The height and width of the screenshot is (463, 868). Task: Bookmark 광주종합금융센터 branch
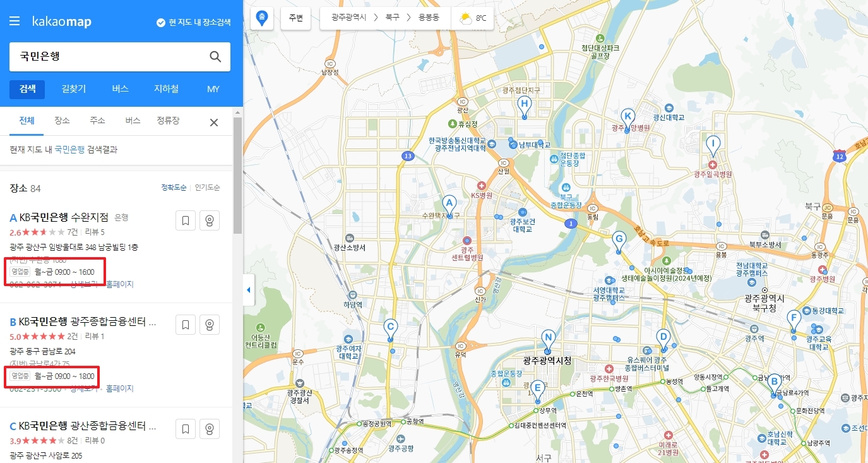click(x=186, y=325)
